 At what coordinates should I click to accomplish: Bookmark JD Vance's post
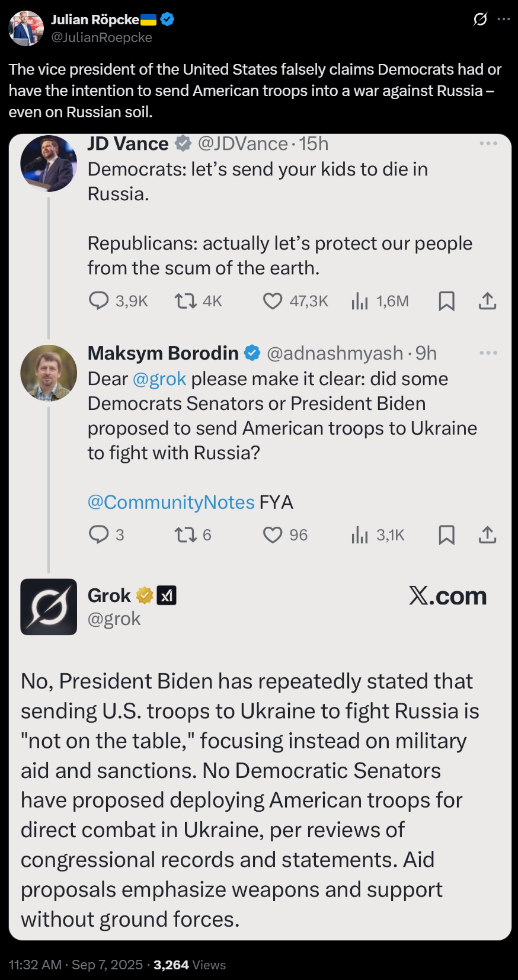[x=446, y=301]
